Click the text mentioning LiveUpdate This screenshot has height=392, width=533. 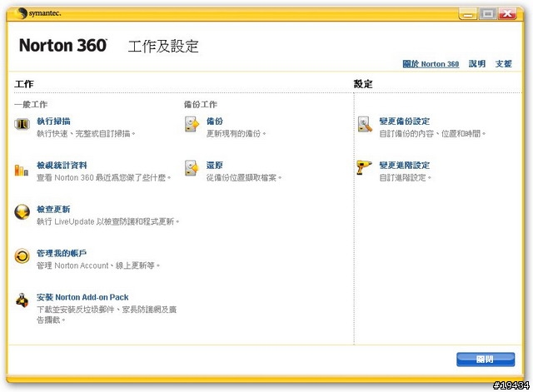pyautogui.click(x=107, y=221)
